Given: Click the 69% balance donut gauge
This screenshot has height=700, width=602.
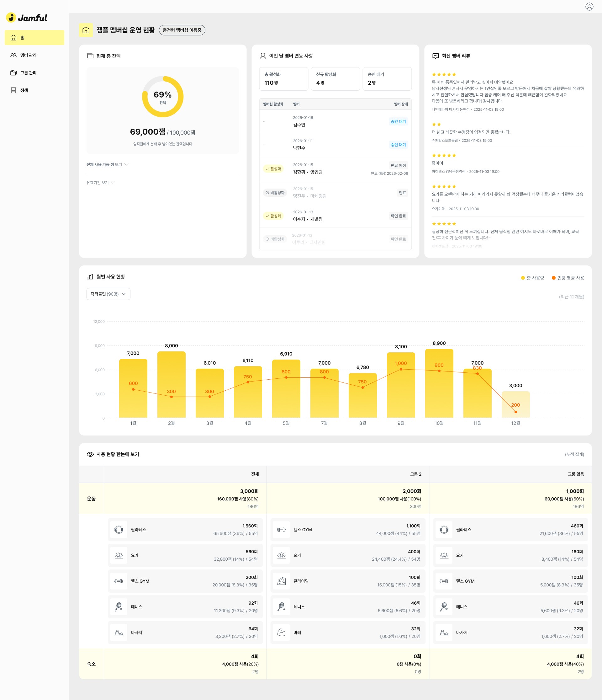Looking at the screenshot, I should [163, 97].
